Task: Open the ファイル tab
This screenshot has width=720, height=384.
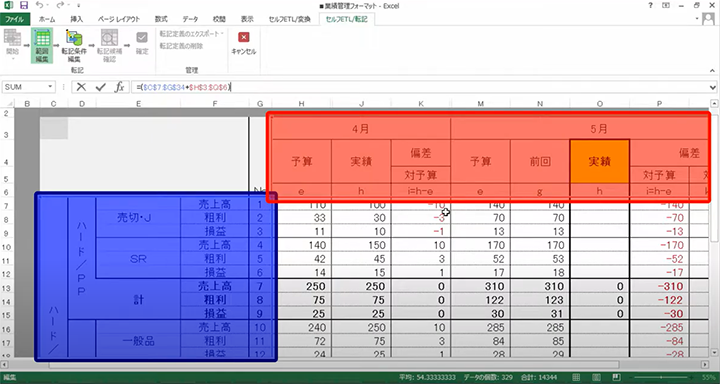Action: point(15,19)
